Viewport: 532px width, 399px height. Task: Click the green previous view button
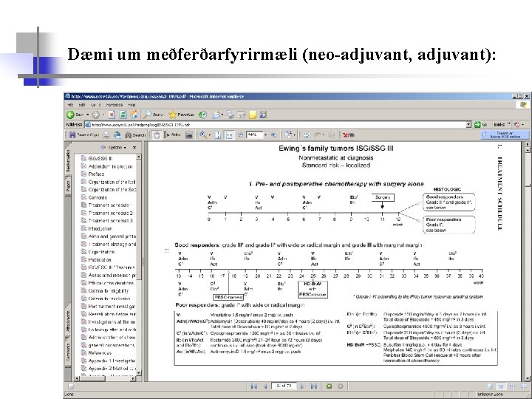click(x=329, y=386)
